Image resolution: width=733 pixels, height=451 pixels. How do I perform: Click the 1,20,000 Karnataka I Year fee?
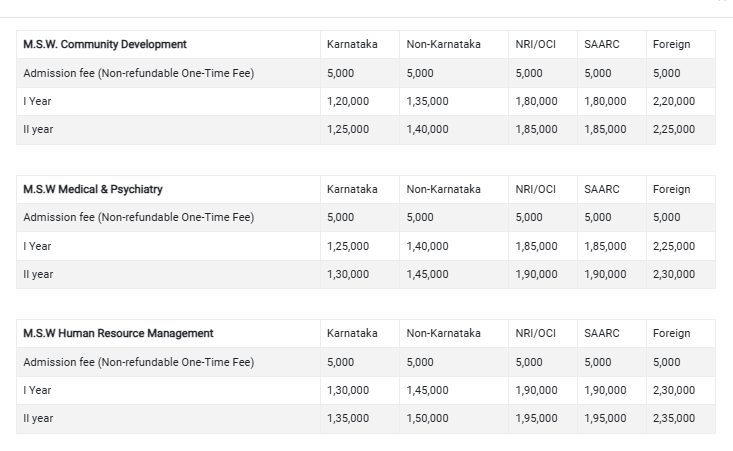(347, 101)
